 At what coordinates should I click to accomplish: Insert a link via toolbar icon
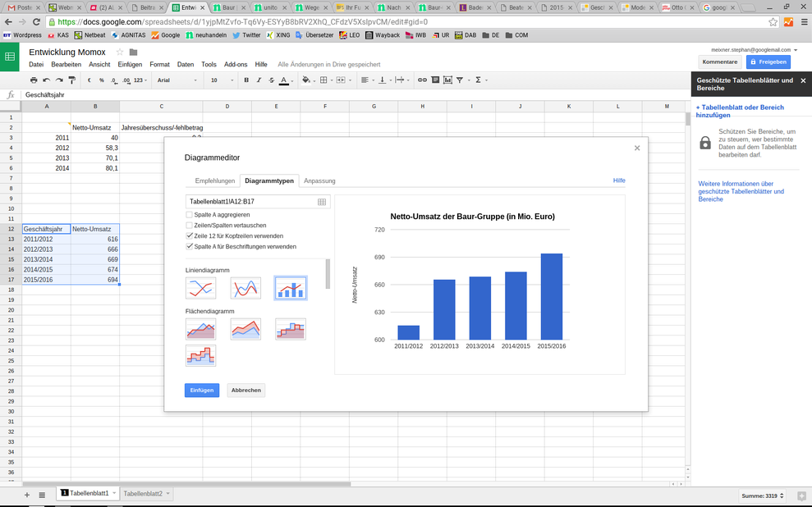tap(423, 80)
